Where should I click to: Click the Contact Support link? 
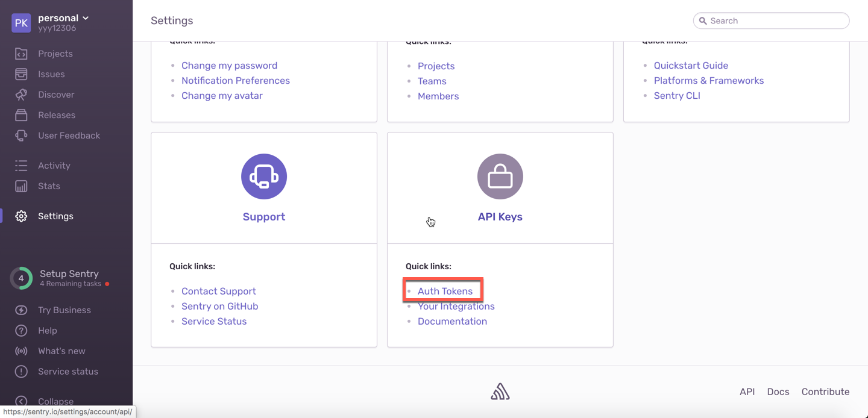[x=218, y=291]
